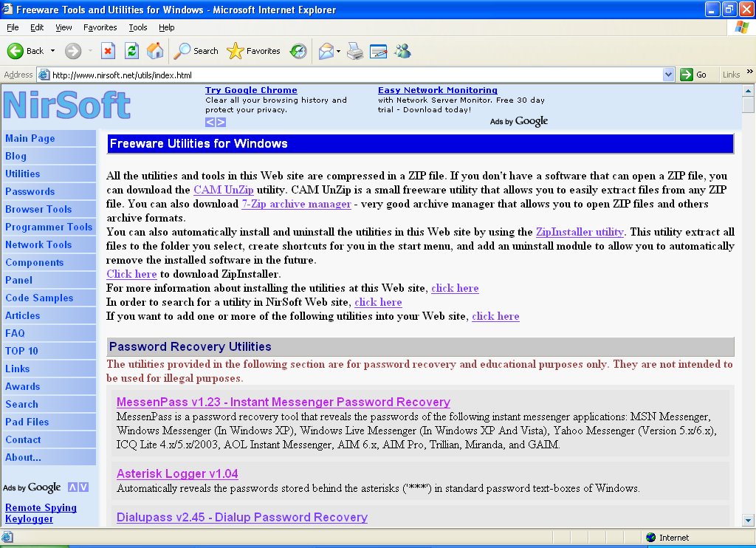Image resolution: width=756 pixels, height=548 pixels.
Task: Click the Edit page icon
Action: click(379, 51)
